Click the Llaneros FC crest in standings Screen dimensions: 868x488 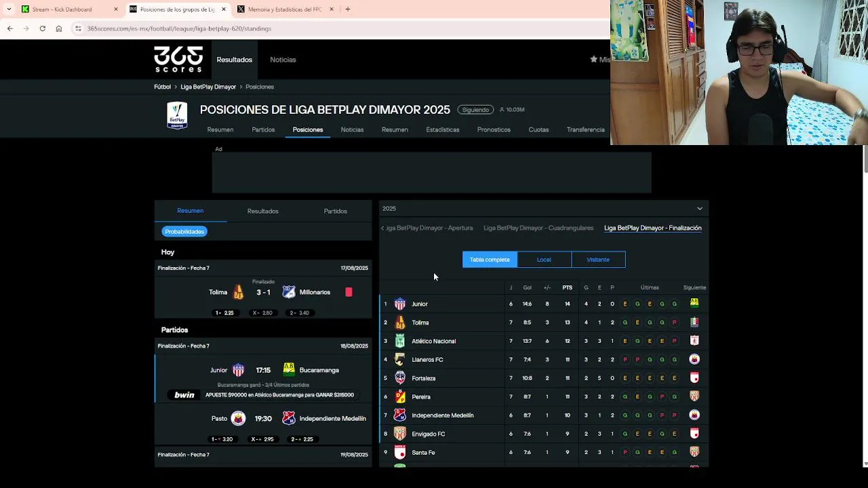(400, 360)
